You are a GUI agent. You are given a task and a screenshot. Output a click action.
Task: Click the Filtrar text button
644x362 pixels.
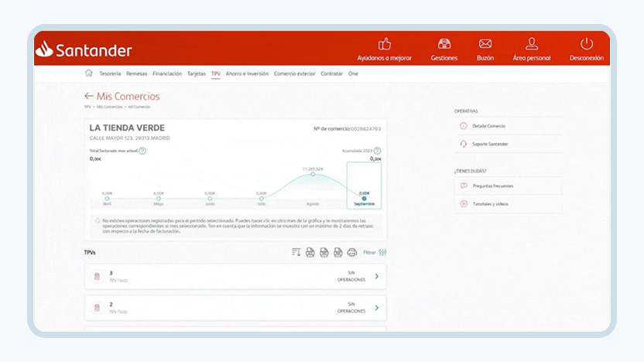369,252
